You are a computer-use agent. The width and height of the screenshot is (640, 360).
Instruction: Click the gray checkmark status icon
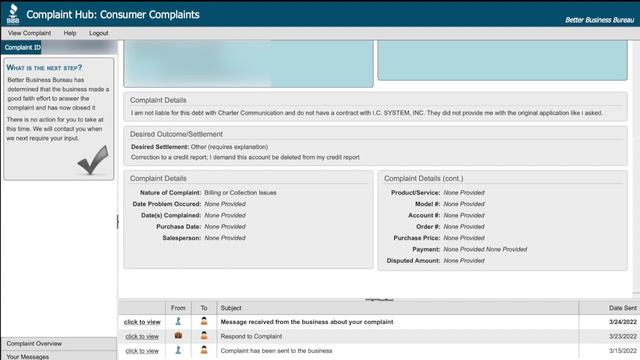click(93, 160)
